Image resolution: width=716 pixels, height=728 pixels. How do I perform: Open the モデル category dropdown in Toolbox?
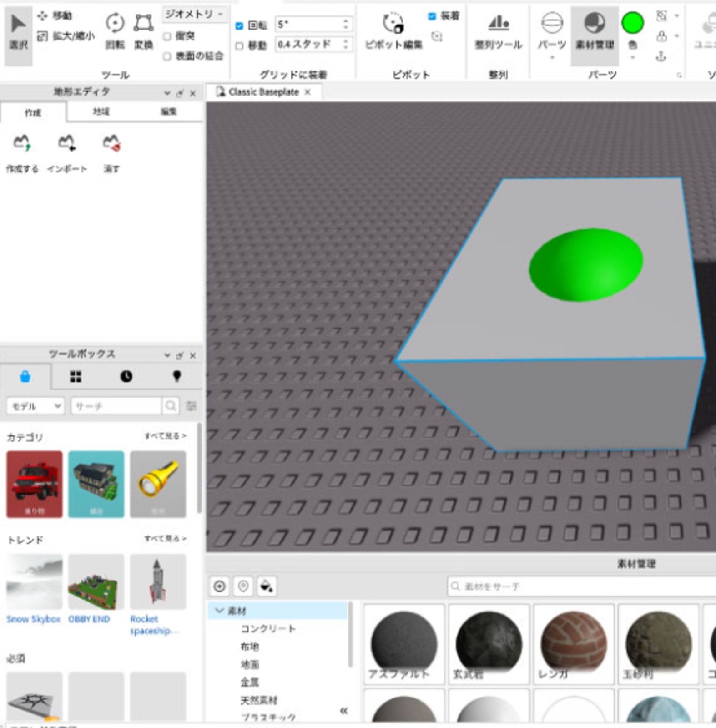click(35, 406)
